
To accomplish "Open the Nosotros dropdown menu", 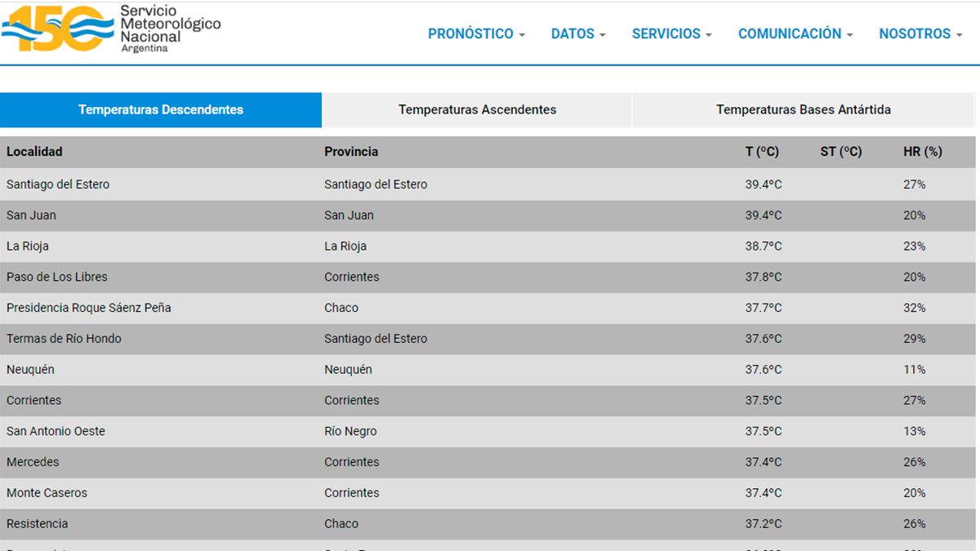I will (x=920, y=33).
